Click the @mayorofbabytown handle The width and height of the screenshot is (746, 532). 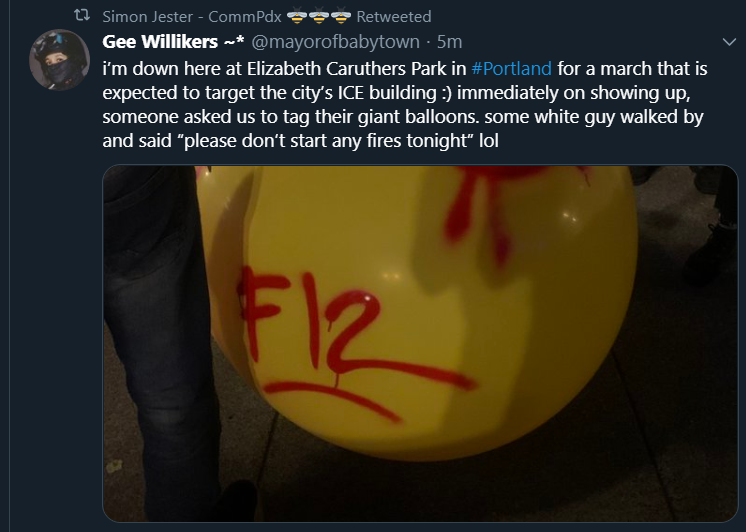(x=335, y=42)
